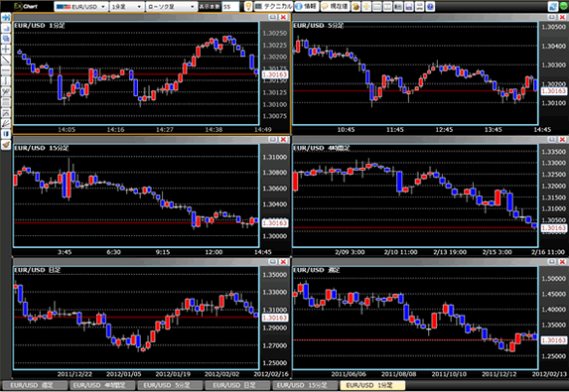Click the 2011/12/22 date label in 日足 chart
This screenshot has height=392, width=569.
74,374
